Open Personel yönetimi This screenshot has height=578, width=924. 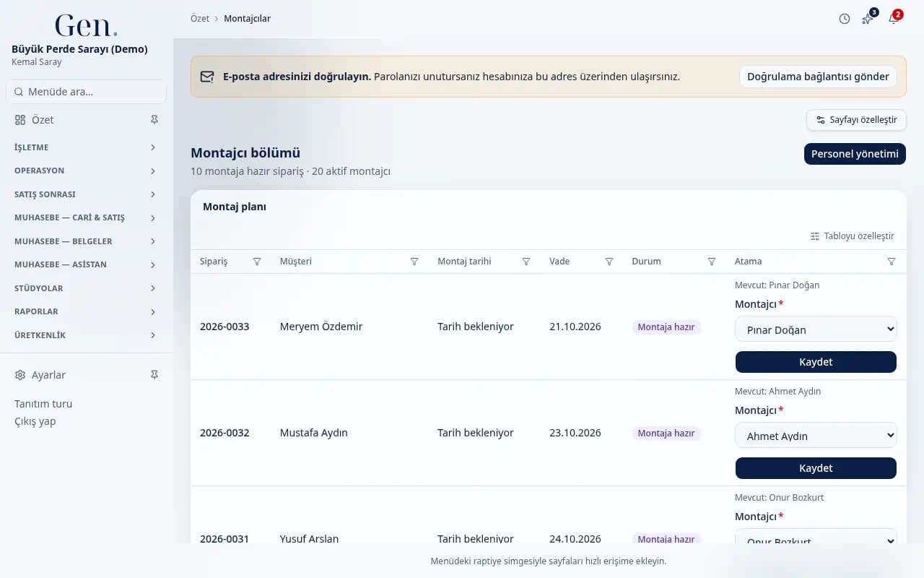click(x=855, y=154)
